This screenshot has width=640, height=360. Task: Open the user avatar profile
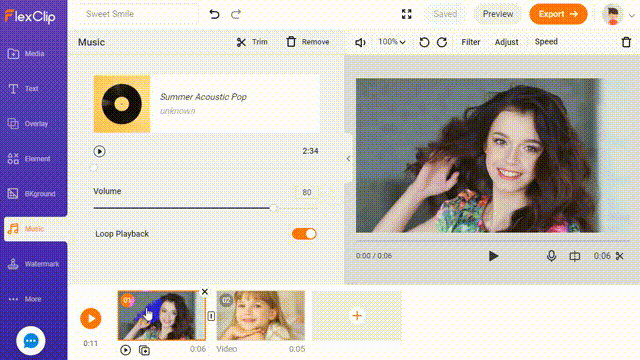click(x=612, y=15)
